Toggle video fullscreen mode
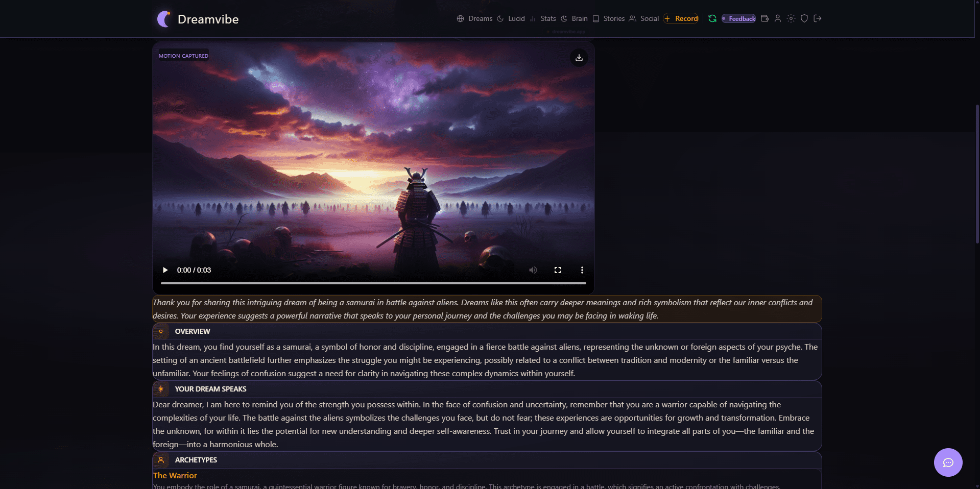The image size is (980, 489). click(558, 270)
